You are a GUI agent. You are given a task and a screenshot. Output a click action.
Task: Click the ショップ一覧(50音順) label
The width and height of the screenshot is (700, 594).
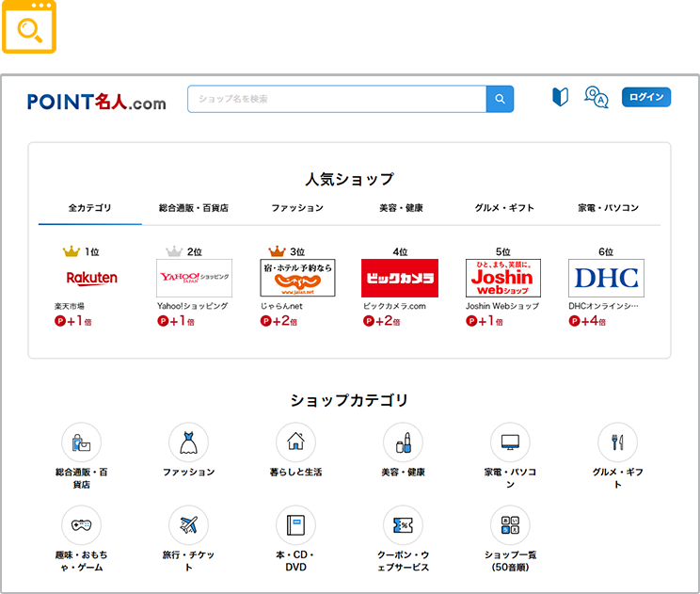pos(510,561)
